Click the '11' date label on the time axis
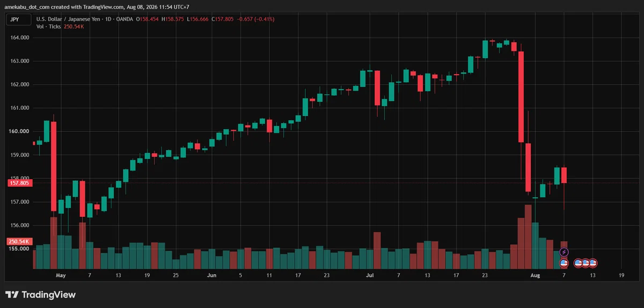 point(269,275)
